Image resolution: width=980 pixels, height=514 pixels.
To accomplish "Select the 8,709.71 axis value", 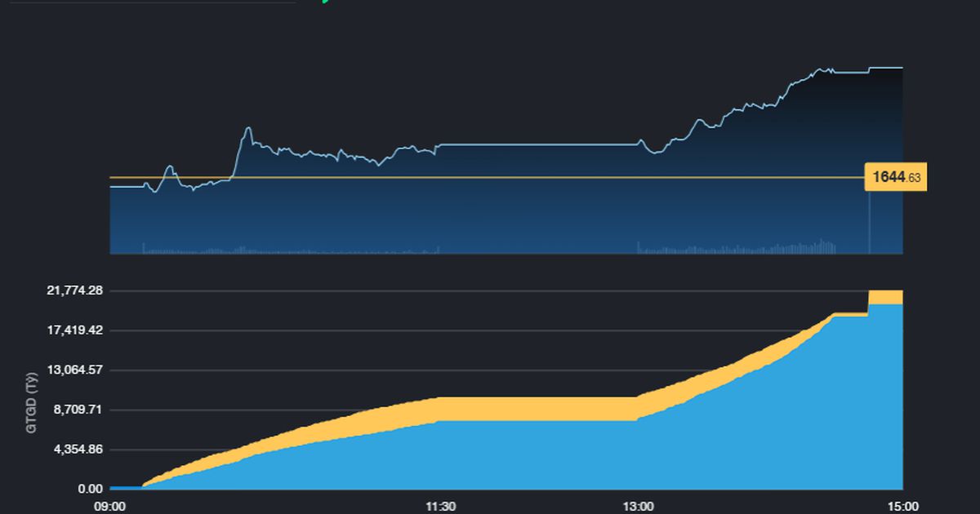I will (73, 410).
